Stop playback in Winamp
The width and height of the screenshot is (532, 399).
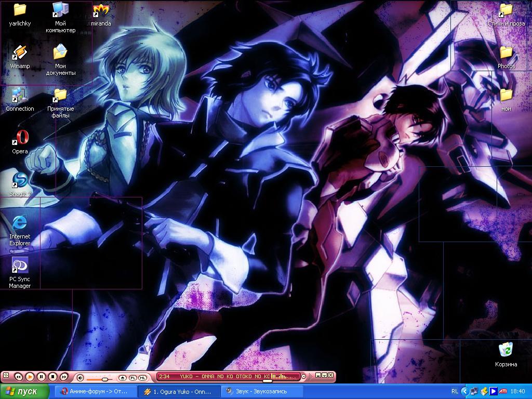pyautogui.click(x=52, y=377)
